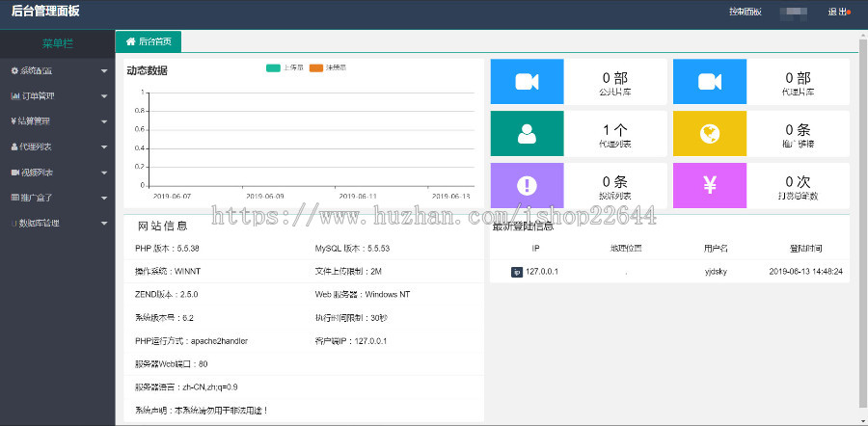Click the 系统版本号:6.2 entry
The height and width of the screenshot is (426, 868).
point(164,318)
